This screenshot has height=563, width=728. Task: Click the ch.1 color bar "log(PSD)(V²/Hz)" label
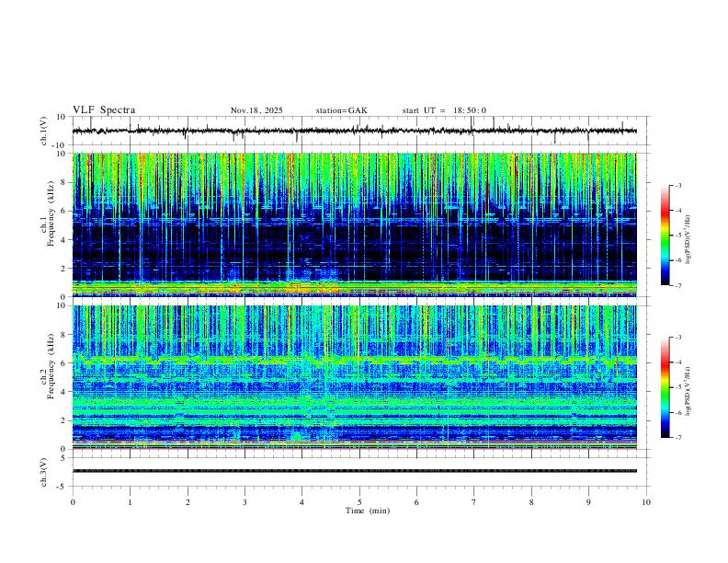(x=688, y=240)
